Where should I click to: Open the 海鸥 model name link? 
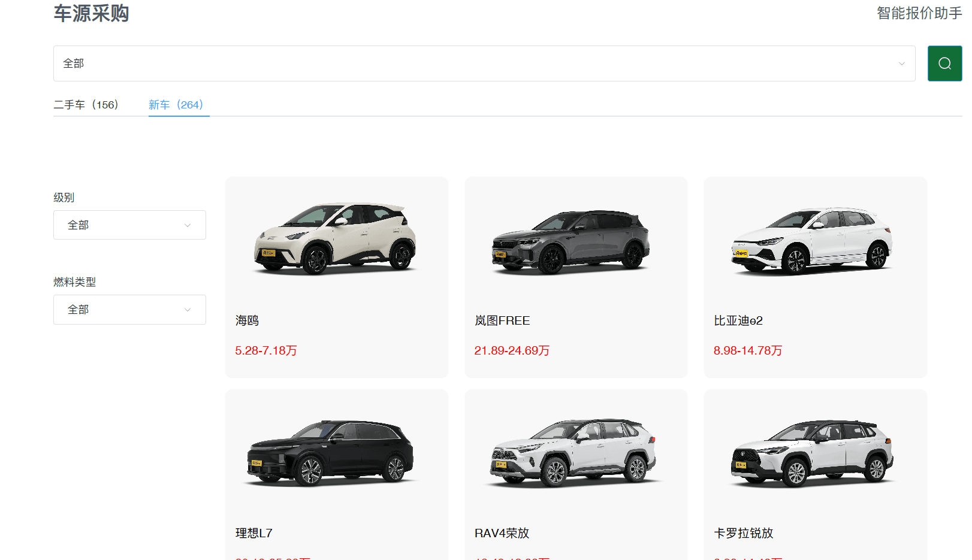click(x=247, y=321)
